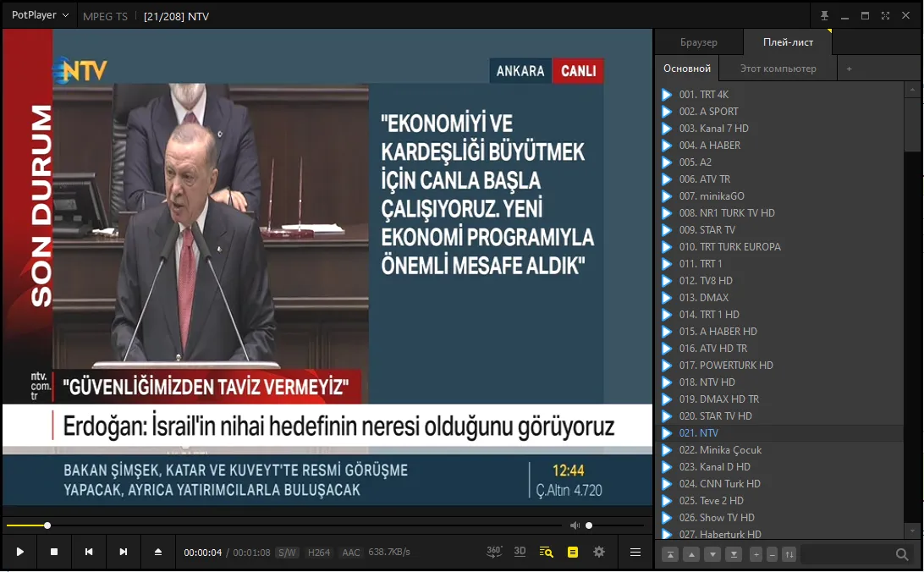Select 001. TRT 4K in playlist

click(x=704, y=94)
